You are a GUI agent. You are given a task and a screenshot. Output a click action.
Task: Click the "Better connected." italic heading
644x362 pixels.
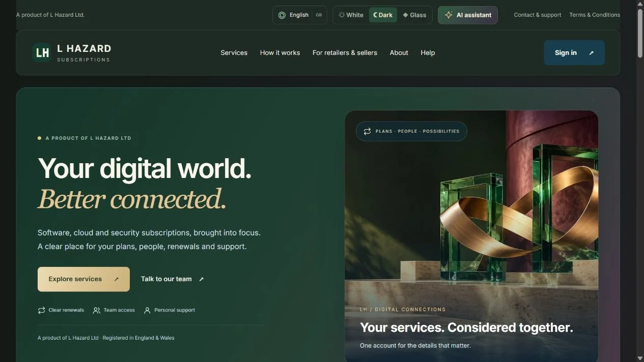(132, 199)
